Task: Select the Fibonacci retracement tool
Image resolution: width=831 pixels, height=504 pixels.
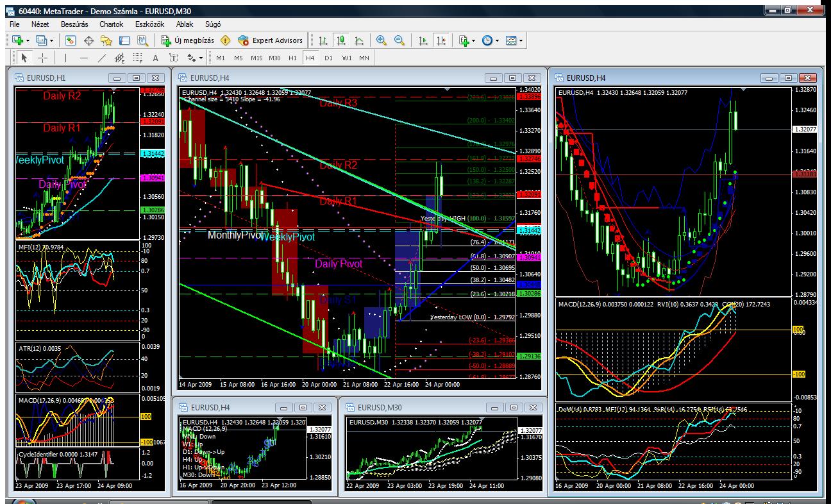Action: pos(137,58)
